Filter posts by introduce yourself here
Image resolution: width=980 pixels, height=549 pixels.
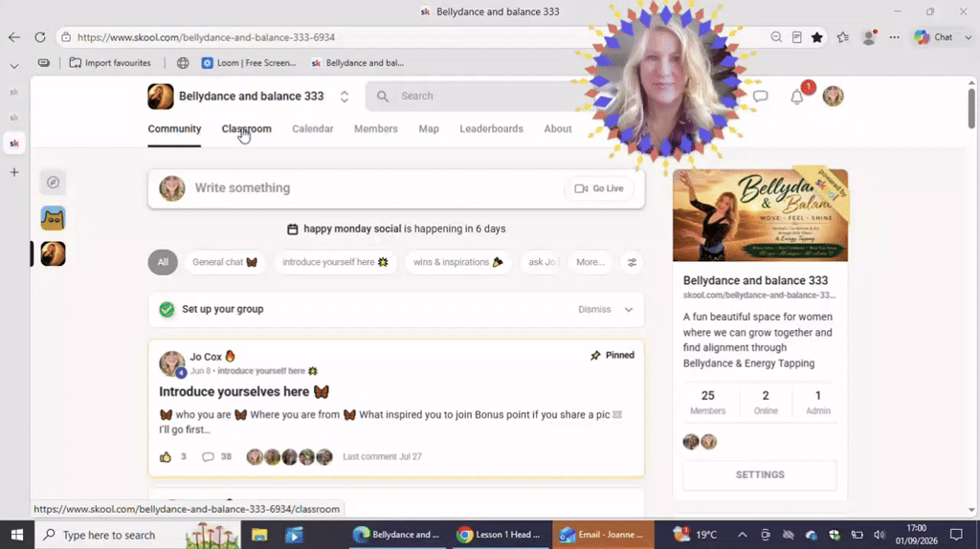(x=335, y=262)
